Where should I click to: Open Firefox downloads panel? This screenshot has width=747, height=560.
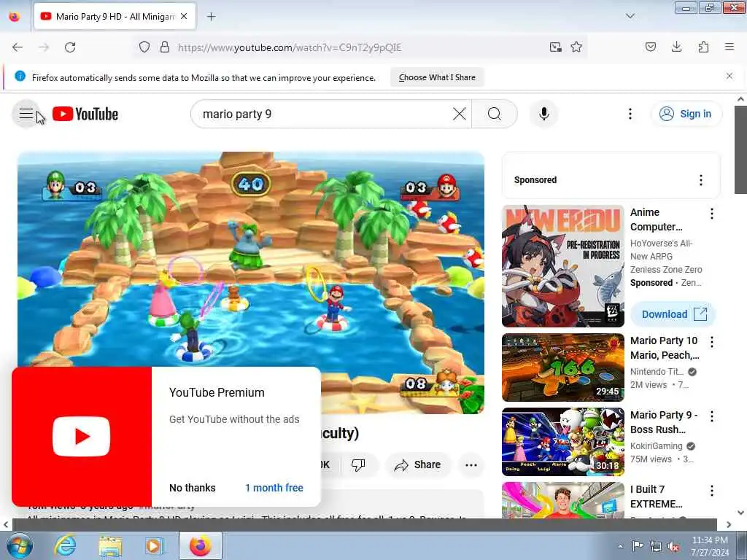tap(676, 47)
